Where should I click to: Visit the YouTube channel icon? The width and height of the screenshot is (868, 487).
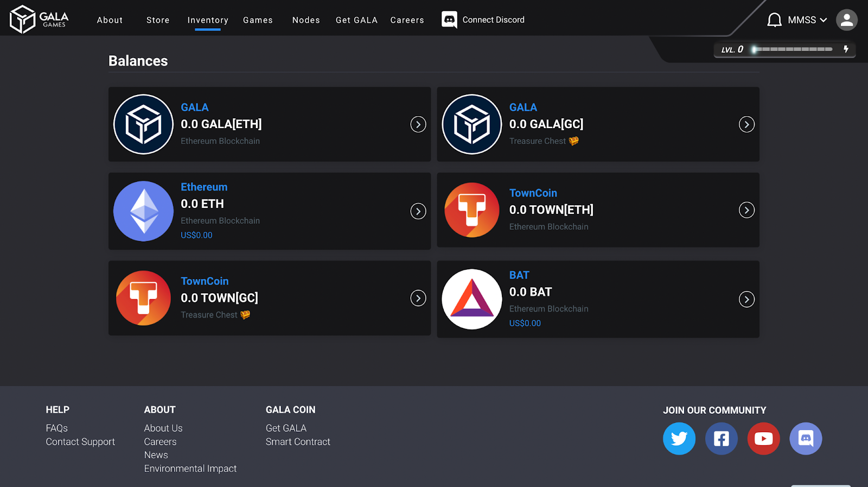763,439
